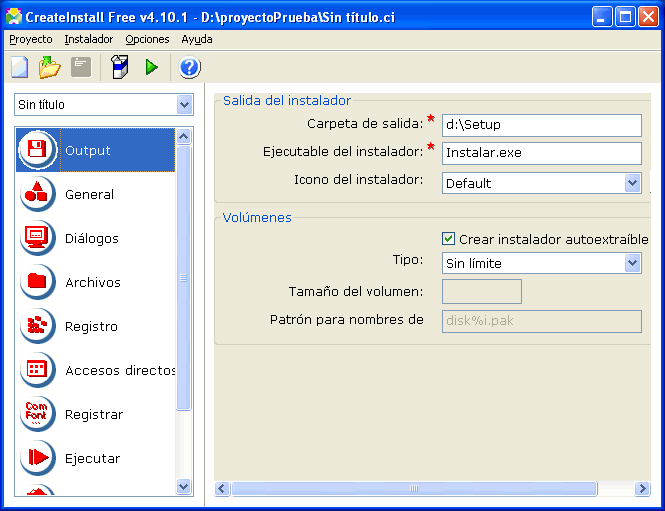
Task: Click the red monitor Diálogos icon
Action: 37,238
